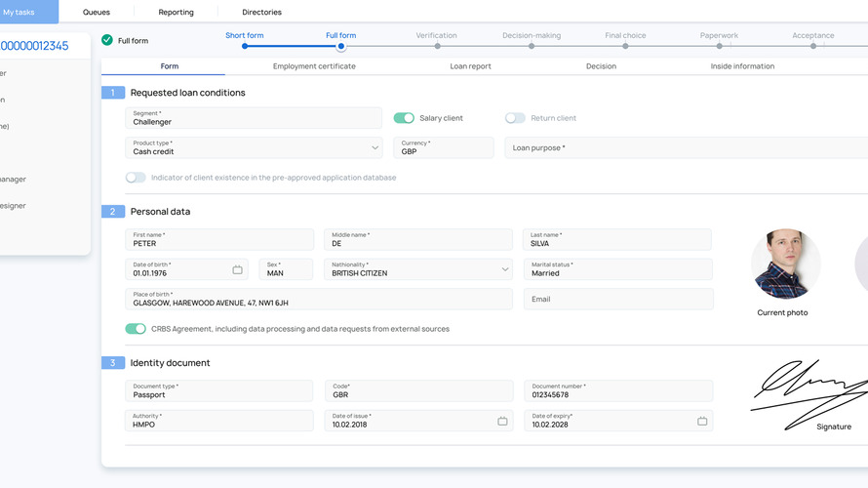
Task: Select the Form tab
Action: (170, 66)
